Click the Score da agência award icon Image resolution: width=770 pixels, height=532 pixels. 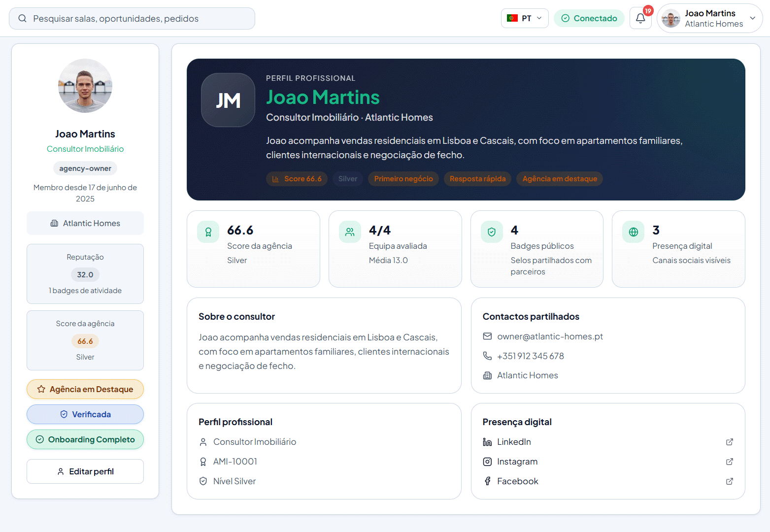coord(208,232)
